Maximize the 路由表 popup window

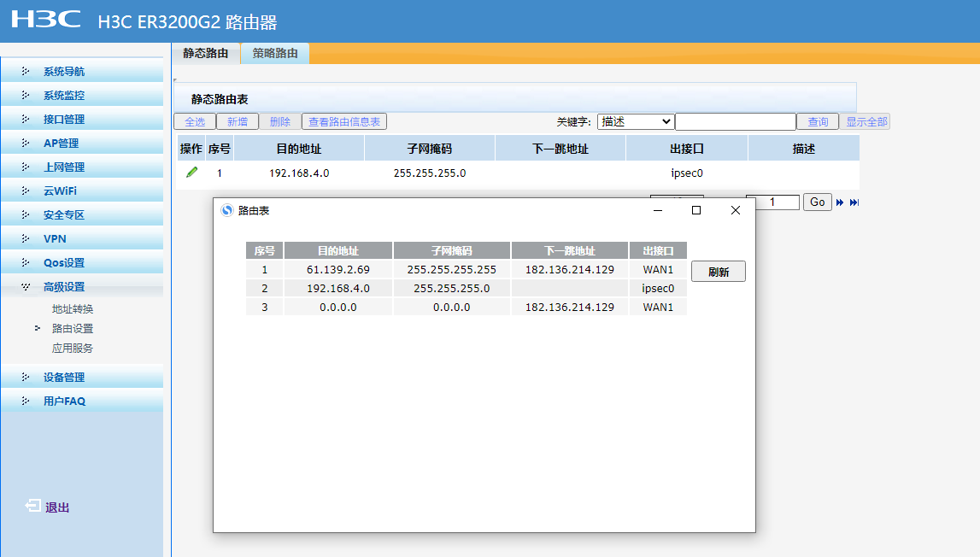tap(696, 210)
